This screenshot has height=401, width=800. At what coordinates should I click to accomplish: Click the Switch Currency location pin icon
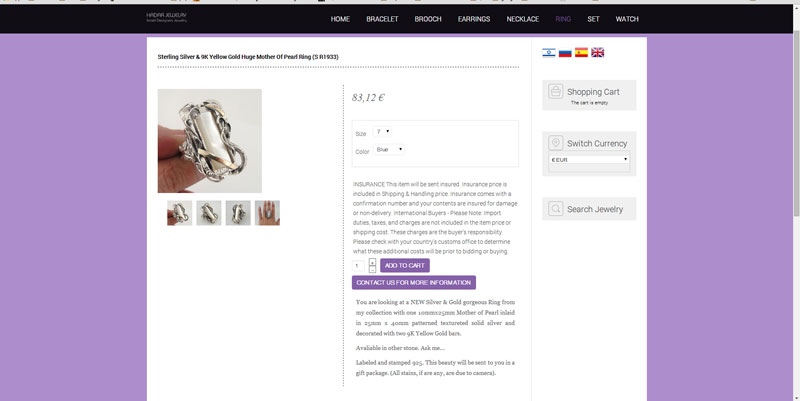pos(555,144)
